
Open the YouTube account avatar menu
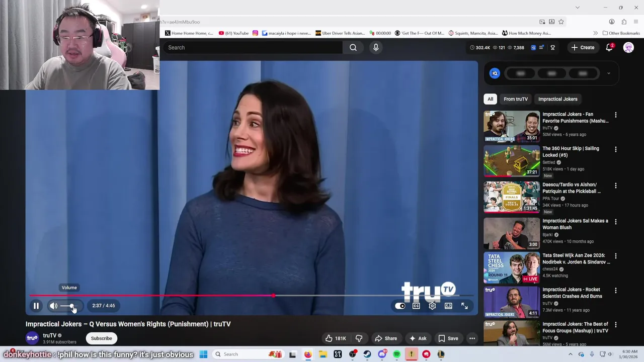pos(628,47)
